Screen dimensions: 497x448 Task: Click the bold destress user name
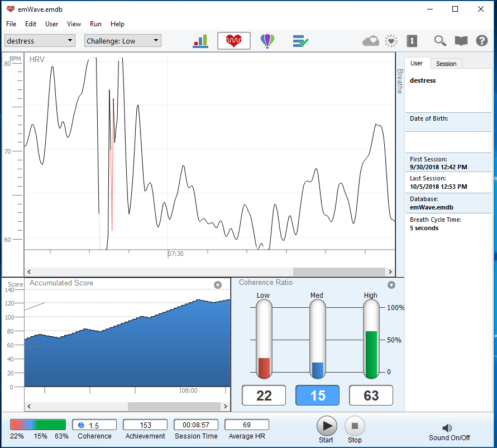423,80
